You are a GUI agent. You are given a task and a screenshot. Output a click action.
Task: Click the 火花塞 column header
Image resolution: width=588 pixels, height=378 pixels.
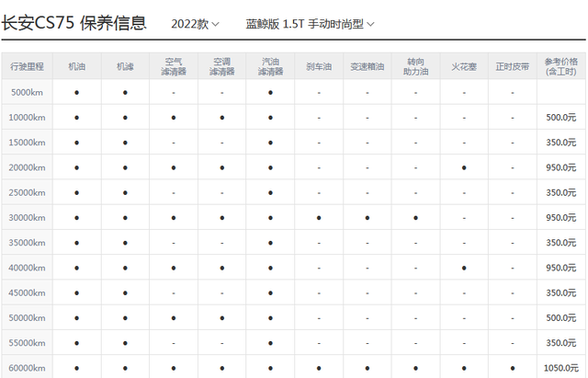[464, 66]
